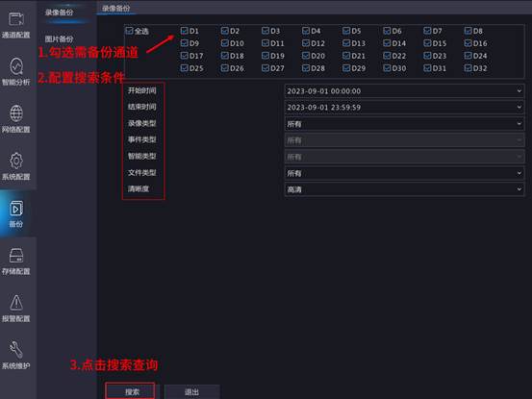Image resolution: width=532 pixels, height=399 pixels.
Task: Click the 搜索 search button
Action: [x=131, y=391]
